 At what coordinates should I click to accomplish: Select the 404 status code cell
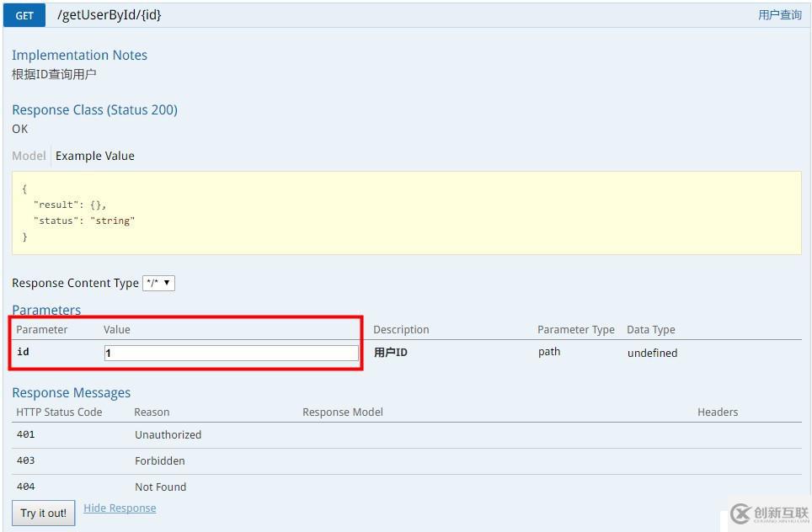26,487
